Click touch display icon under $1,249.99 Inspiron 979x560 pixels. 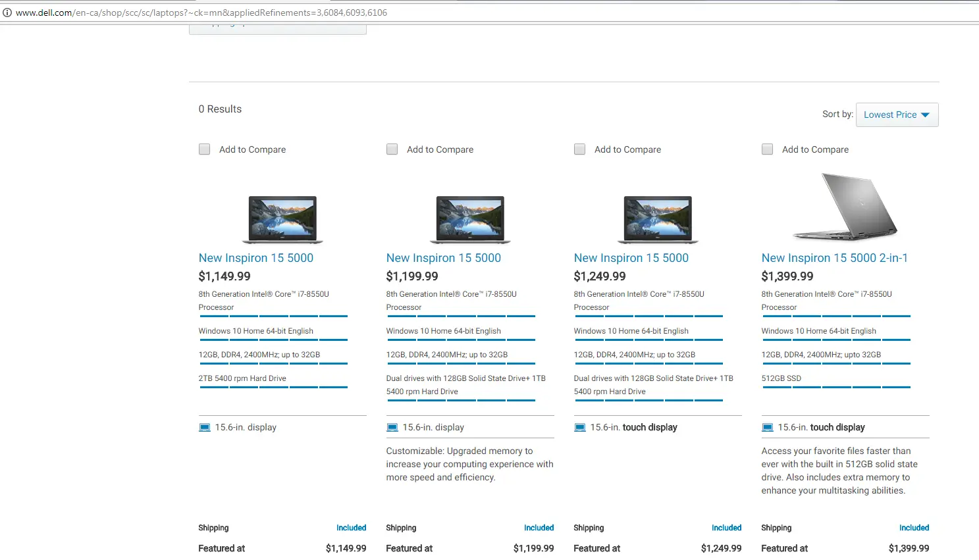tap(580, 428)
